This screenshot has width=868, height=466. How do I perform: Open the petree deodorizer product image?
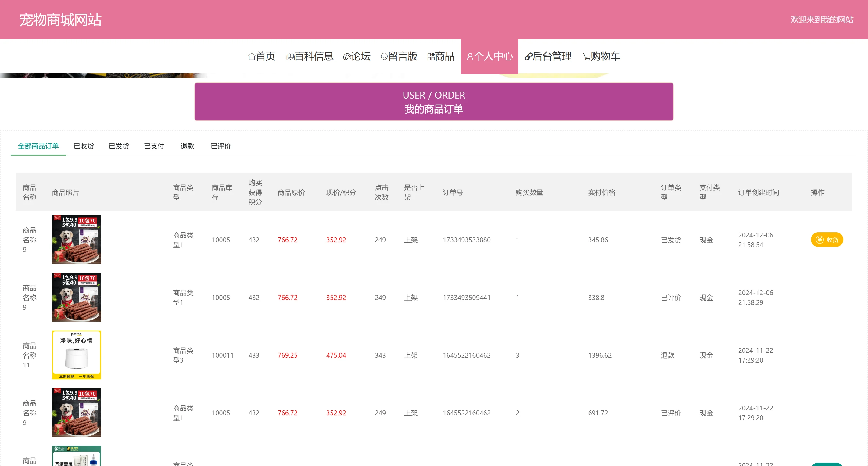[x=77, y=355]
